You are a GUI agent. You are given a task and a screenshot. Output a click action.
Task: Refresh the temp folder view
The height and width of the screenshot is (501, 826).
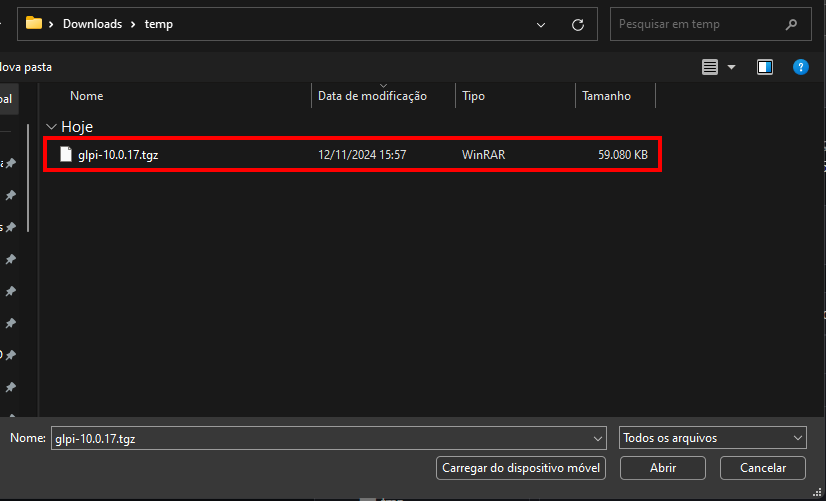point(577,24)
